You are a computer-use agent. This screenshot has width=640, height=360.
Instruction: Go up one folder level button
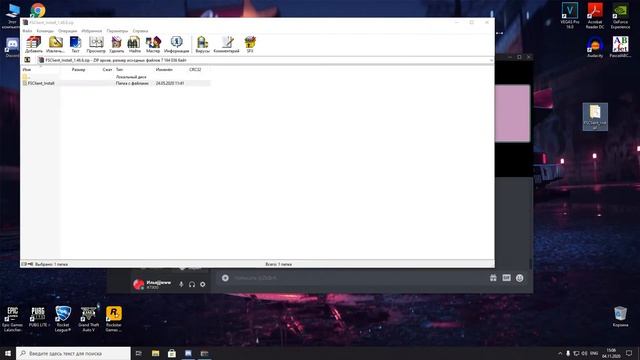(27, 60)
